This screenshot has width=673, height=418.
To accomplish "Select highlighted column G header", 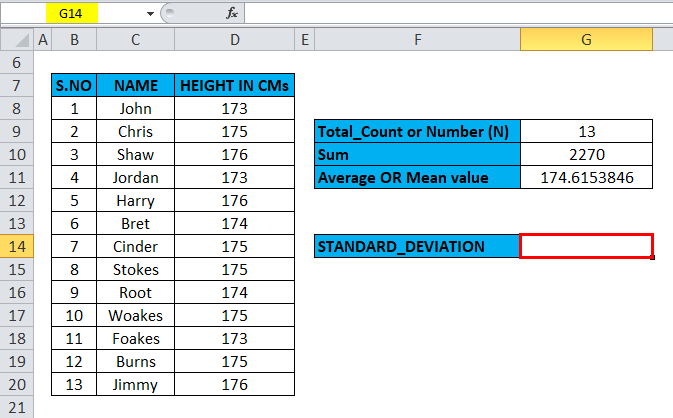I will [586, 40].
